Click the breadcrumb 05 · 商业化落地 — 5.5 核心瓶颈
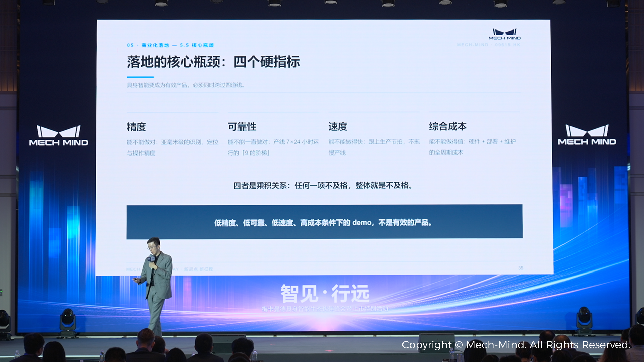The width and height of the screenshot is (644, 362). coord(170,45)
